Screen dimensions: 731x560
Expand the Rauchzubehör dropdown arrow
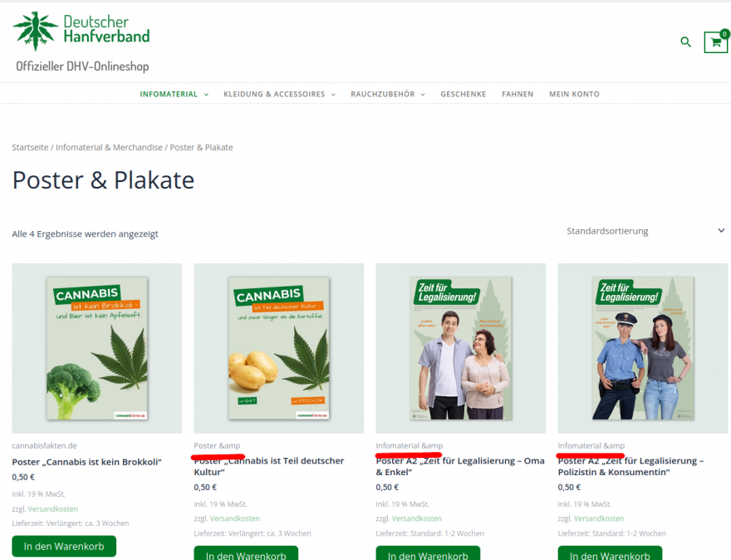423,94
